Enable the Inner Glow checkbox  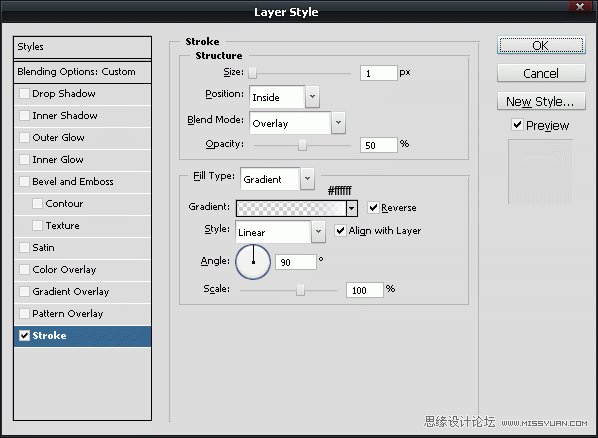tap(24, 159)
